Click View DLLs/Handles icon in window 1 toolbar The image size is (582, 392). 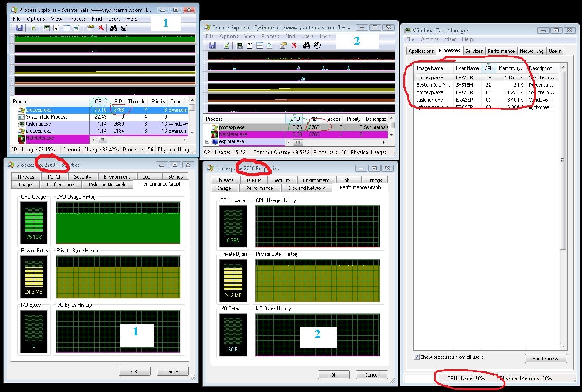[x=76, y=28]
